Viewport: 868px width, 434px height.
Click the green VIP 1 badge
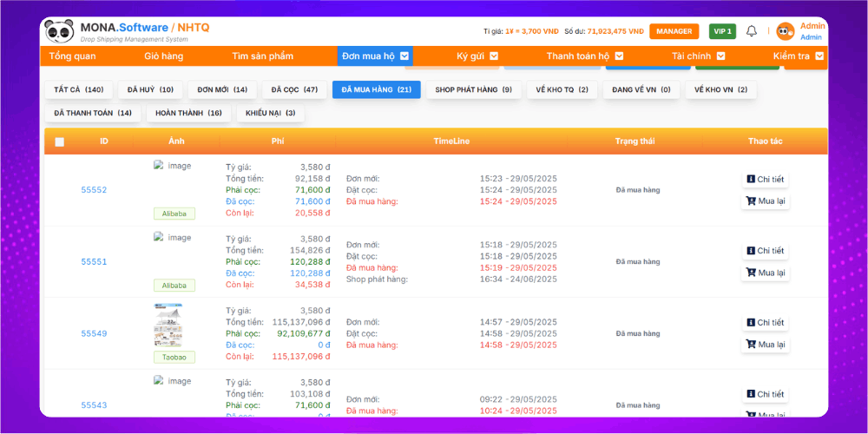(x=722, y=31)
